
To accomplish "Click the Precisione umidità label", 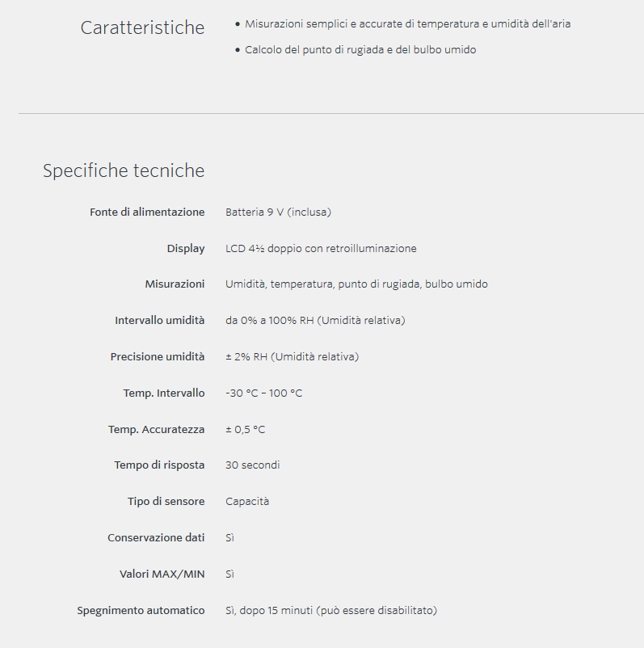I will pos(158,356).
